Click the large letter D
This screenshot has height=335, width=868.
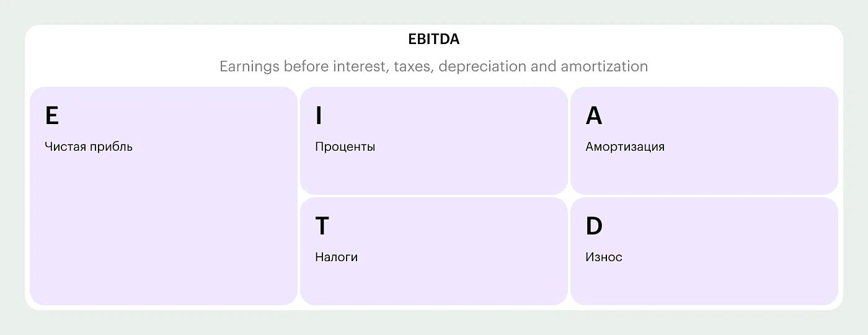click(x=593, y=226)
